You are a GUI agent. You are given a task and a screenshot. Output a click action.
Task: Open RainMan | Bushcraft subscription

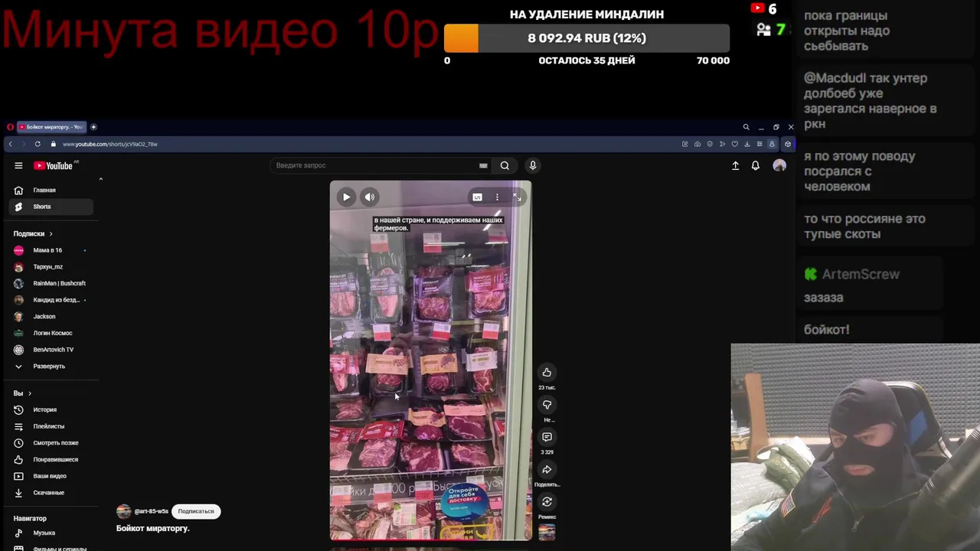pos(51,283)
